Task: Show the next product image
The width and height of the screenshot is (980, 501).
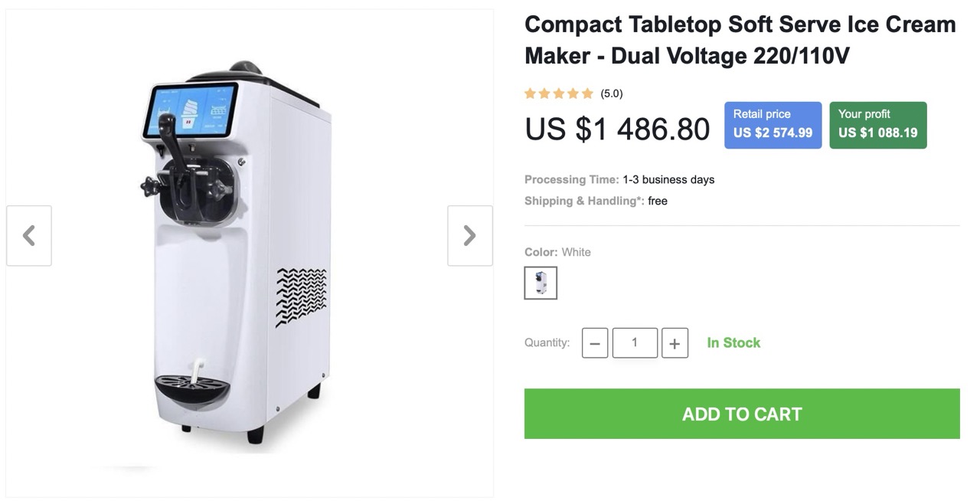Action: coord(469,235)
